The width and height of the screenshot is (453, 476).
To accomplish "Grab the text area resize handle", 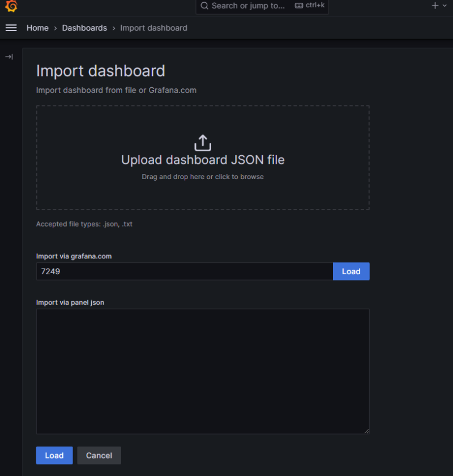I will pos(366,431).
